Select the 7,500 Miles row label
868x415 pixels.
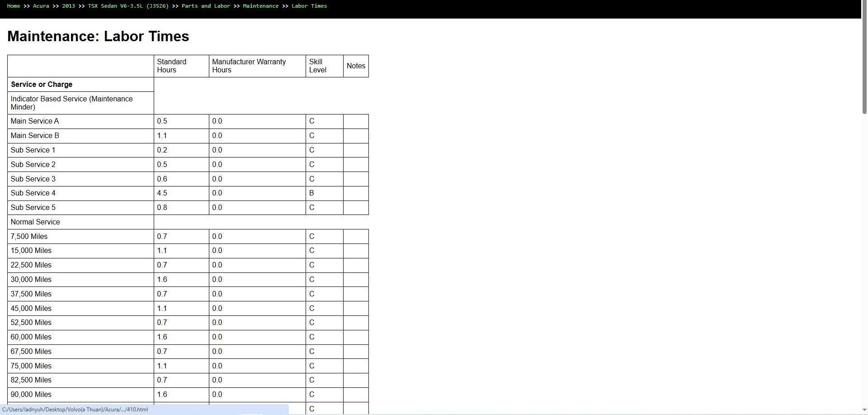(x=29, y=237)
